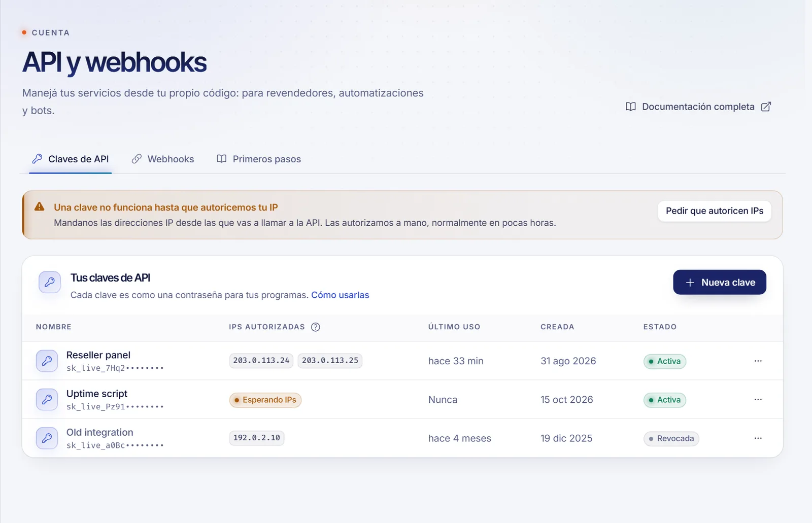Open the Cómo usarlas link

[340, 295]
